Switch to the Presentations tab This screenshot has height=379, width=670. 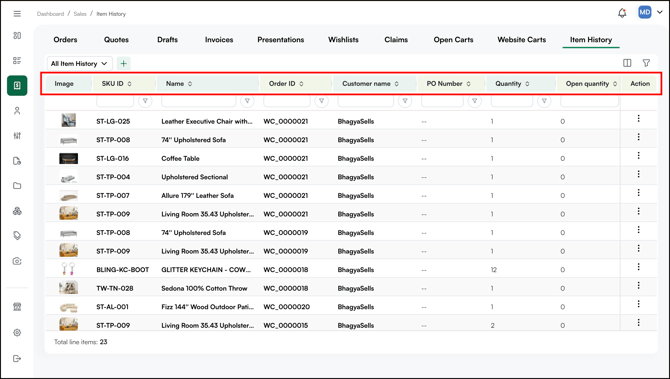click(281, 40)
